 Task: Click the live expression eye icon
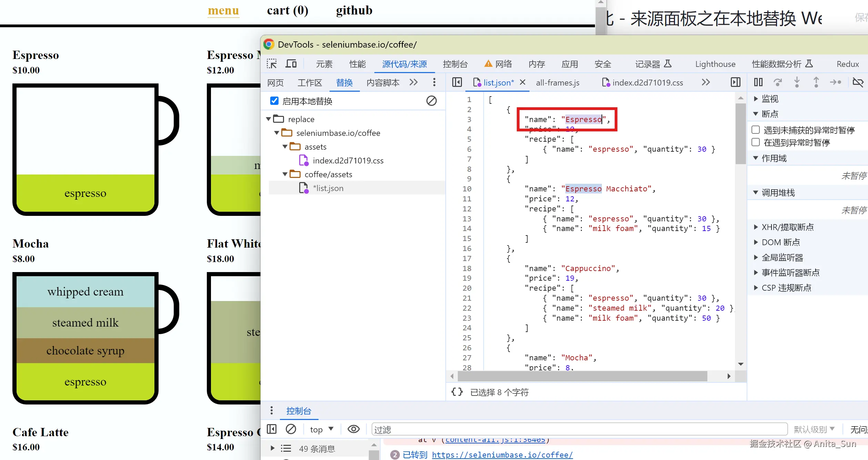[353, 429]
